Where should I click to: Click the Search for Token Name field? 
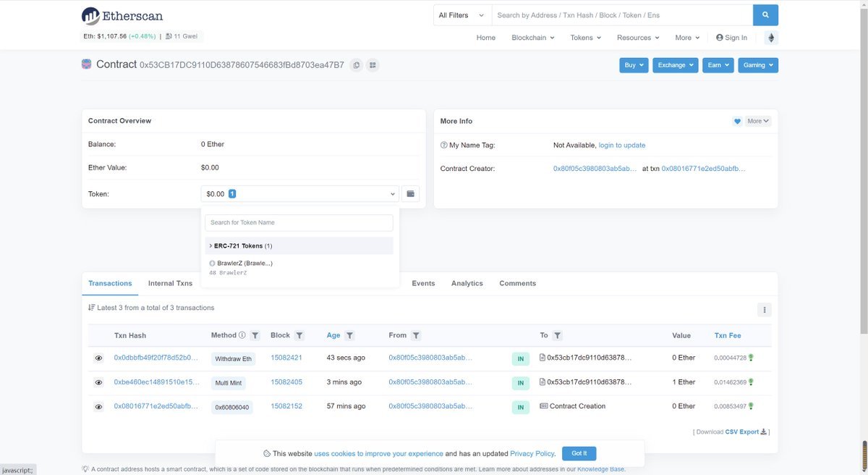click(299, 223)
